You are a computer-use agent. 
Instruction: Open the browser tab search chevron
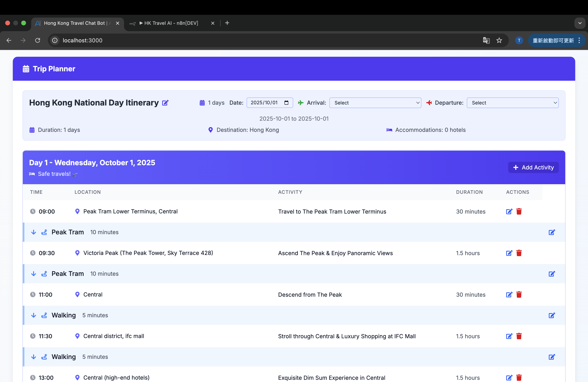point(580,23)
